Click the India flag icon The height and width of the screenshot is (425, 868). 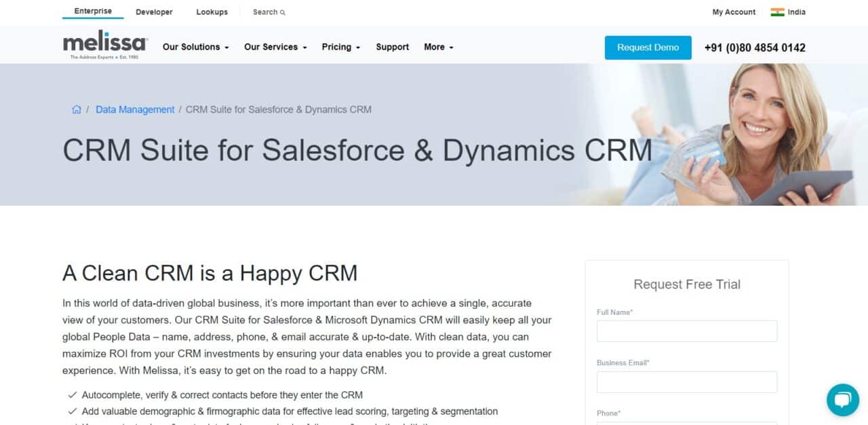point(778,12)
